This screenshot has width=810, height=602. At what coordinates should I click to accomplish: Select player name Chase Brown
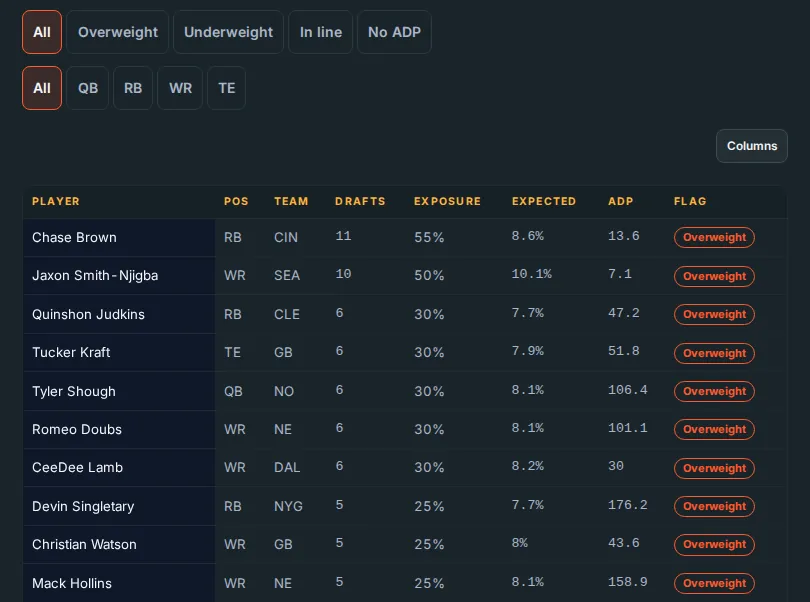pyautogui.click(x=74, y=237)
